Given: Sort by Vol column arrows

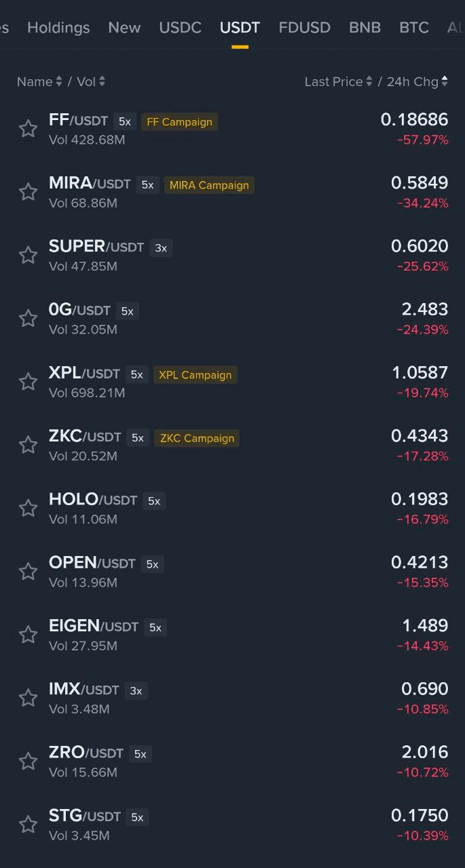Looking at the screenshot, I should pyautogui.click(x=102, y=81).
